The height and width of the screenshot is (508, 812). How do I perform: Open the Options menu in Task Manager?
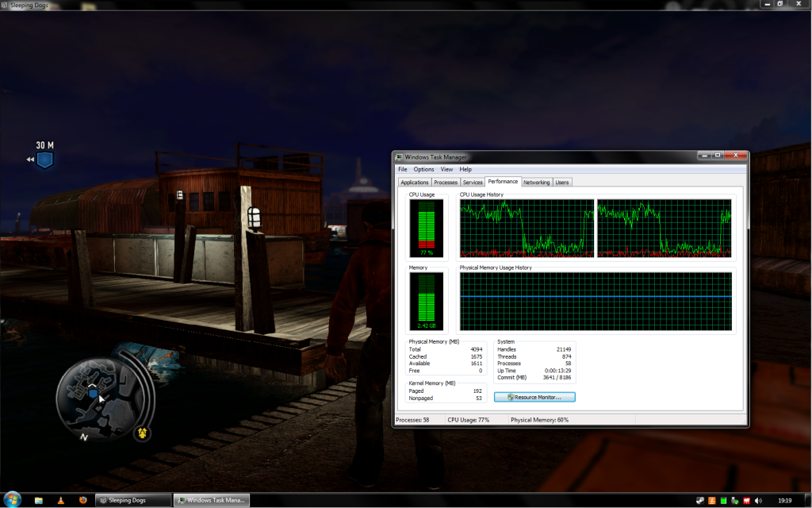pos(423,169)
